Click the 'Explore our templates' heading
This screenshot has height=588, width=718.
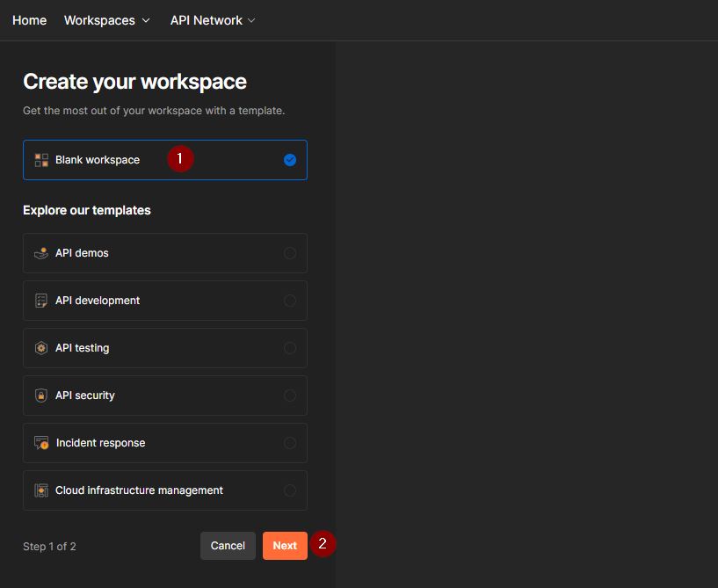click(86, 210)
